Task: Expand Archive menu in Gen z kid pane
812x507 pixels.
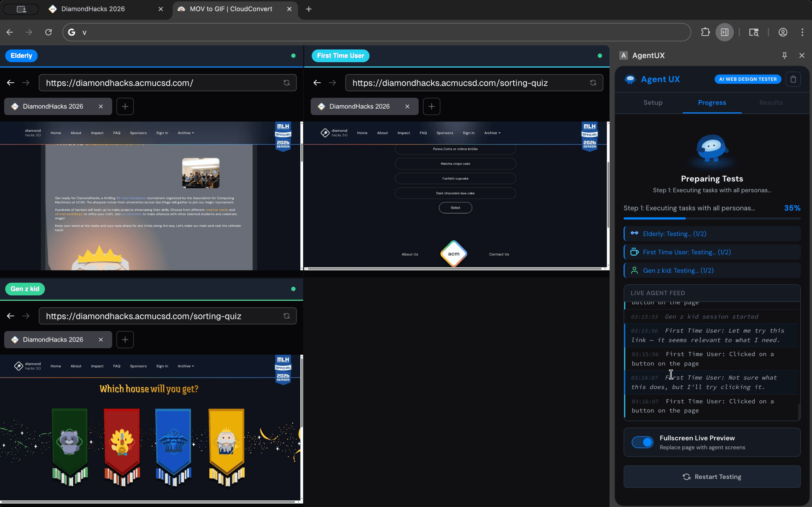Action: click(x=186, y=366)
